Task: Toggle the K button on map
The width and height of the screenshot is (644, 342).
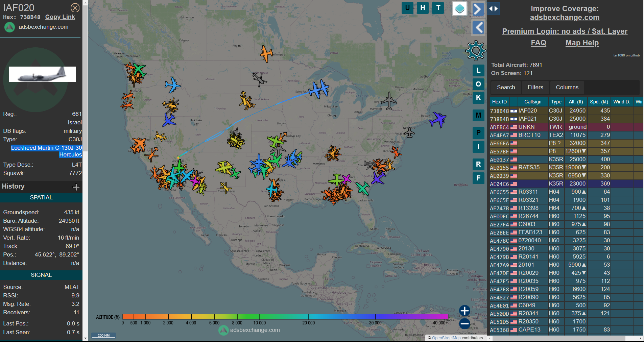Action: [478, 98]
